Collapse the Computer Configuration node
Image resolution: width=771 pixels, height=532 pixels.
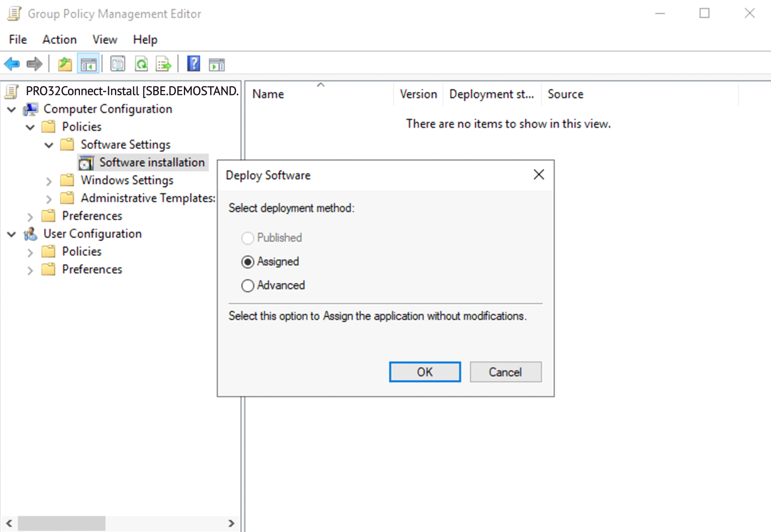(x=12, y=109)
